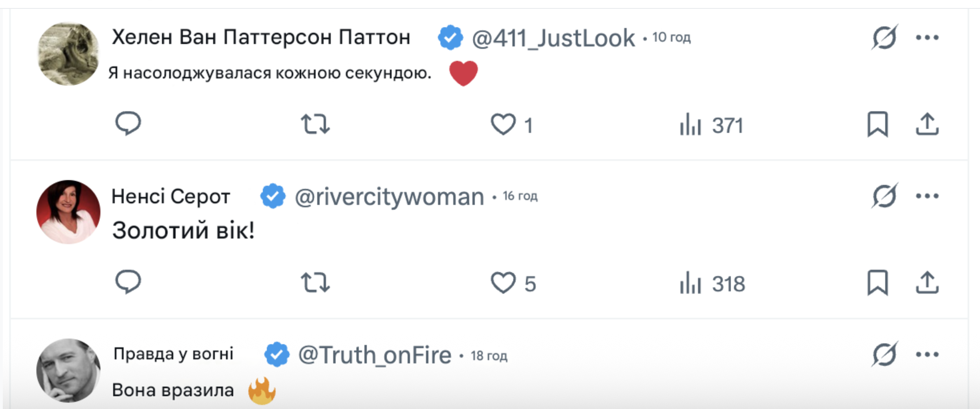Repost the 'Золотий вік!' post

click(315, 283)
